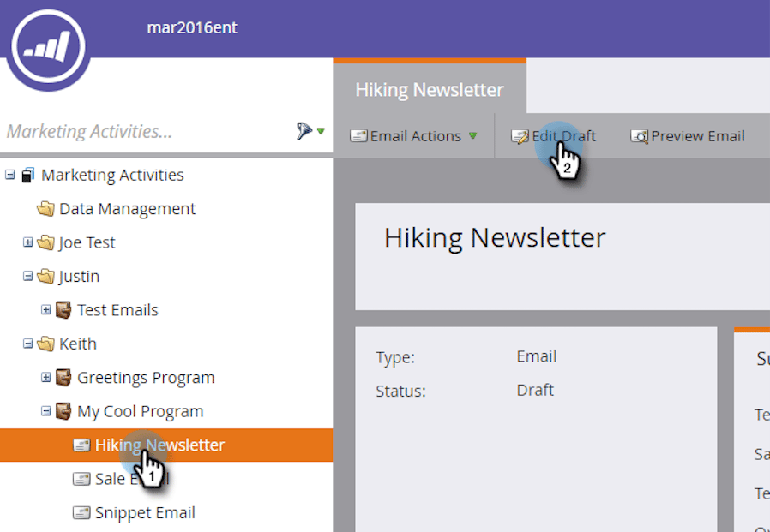The width and height of the screenshot is (770, 532).
Task: Open the Hiking Newsletter email icon
Action: [x=82, y=445]
